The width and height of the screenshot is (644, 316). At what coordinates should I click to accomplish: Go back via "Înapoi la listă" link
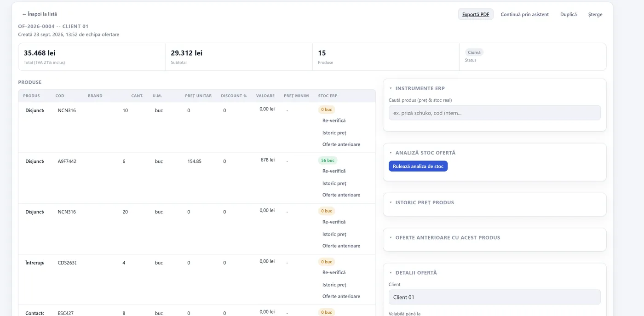pyautogui.click(x=40, y=14)
